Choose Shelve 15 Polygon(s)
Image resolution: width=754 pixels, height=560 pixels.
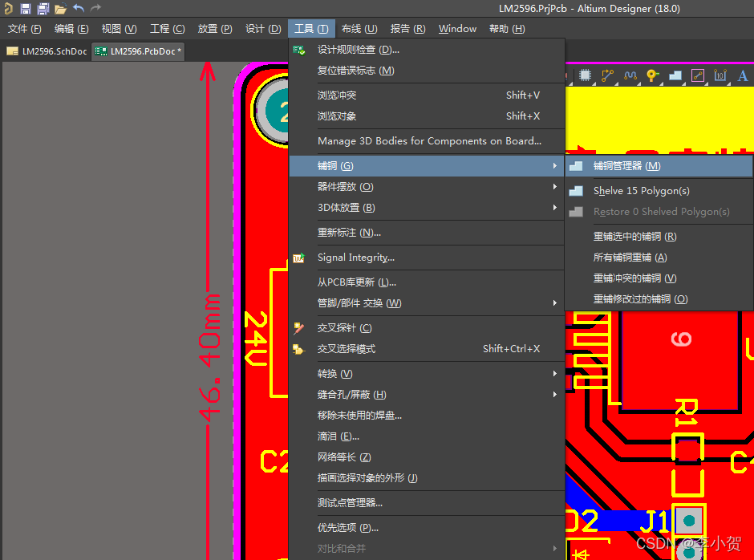click(x=659, y=191)
